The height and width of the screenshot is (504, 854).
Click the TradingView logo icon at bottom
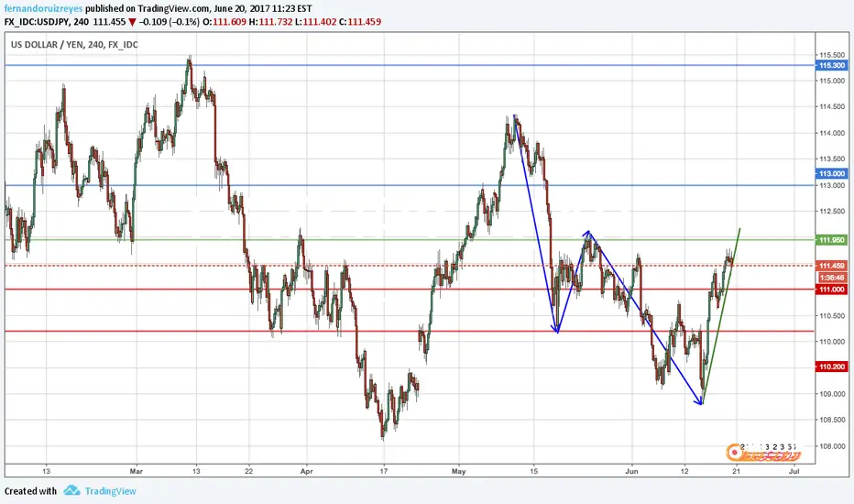(x=71, y=491)
